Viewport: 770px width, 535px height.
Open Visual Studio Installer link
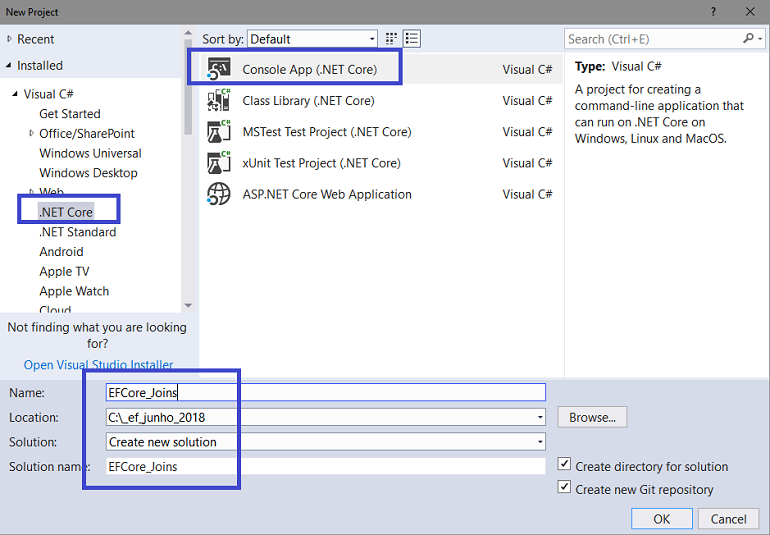98,365
